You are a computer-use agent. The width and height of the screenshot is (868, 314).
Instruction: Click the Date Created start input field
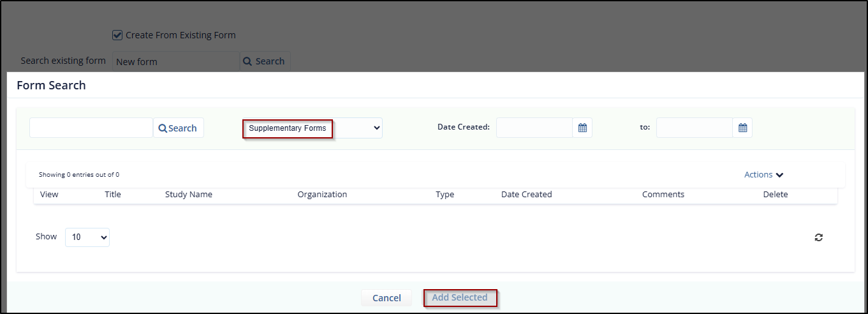534,128
